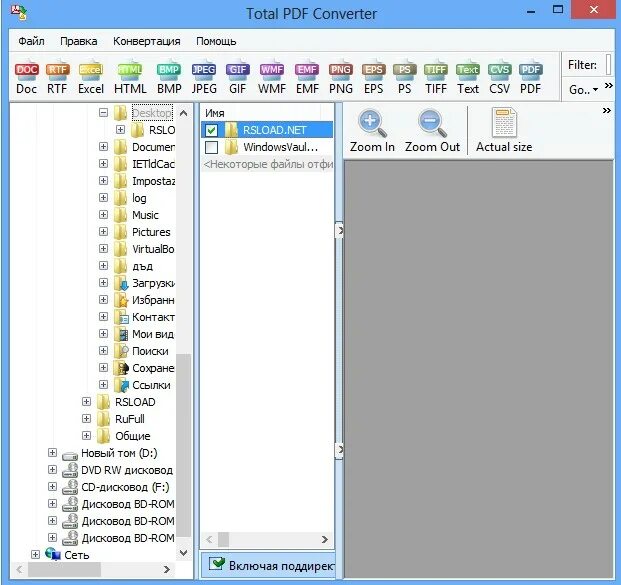Convert to CSV format

coord(499,78)
